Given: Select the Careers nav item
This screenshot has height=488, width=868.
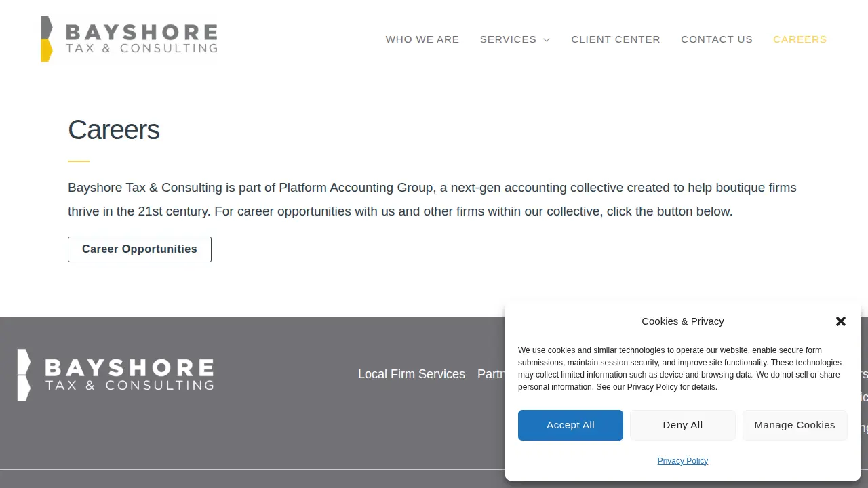Looking at the screenshot, I should (800, 39).
